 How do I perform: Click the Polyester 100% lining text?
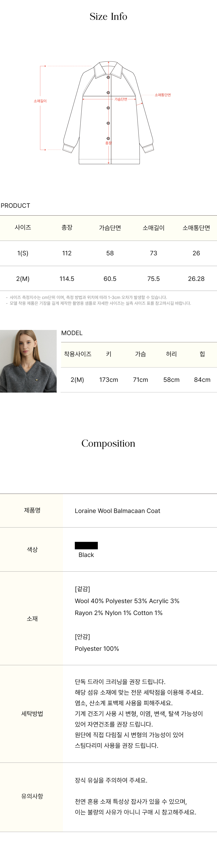click(x=97, y=649)
